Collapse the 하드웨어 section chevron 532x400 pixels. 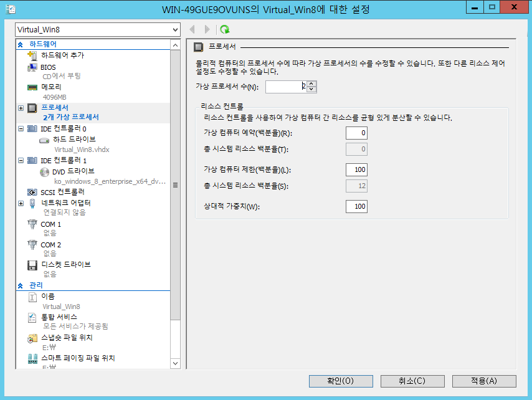pos(21,44)
